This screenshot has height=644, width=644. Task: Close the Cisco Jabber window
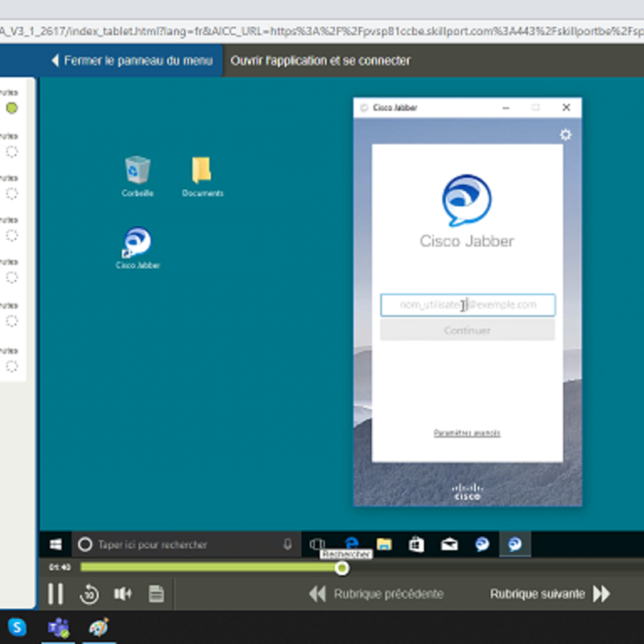pyautogui.click(x=566, y=108)
